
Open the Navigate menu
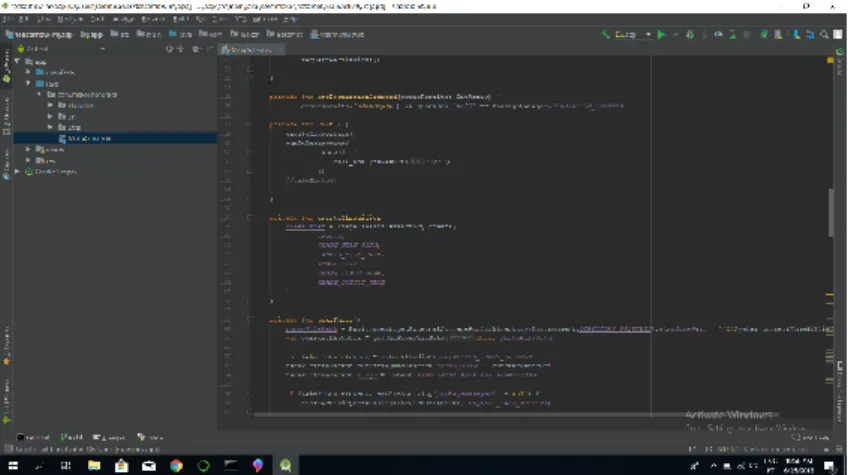70,19
